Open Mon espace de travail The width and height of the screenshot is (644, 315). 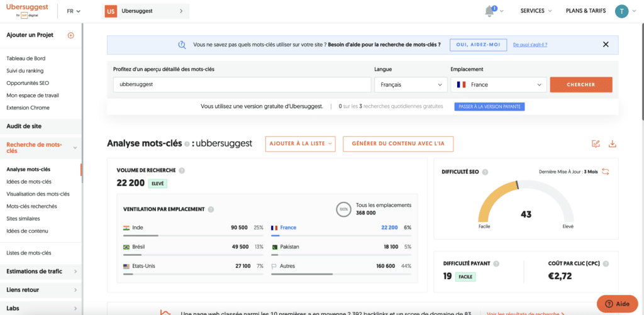click(33, 96)
